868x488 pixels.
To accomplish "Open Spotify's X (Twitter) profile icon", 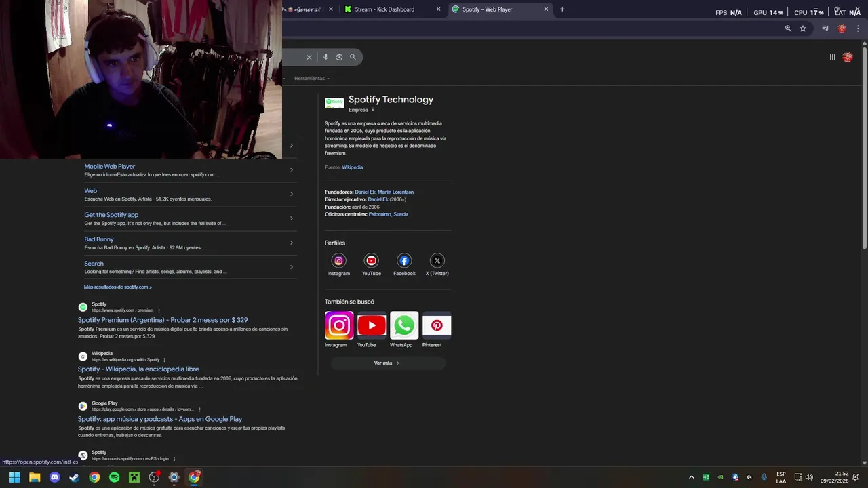I will [437, 260].
